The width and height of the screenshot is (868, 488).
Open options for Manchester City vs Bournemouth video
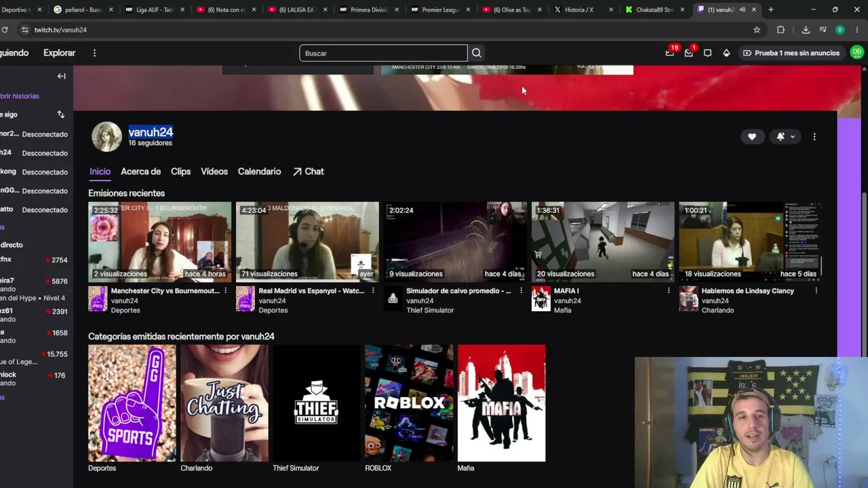click(225, 291)
